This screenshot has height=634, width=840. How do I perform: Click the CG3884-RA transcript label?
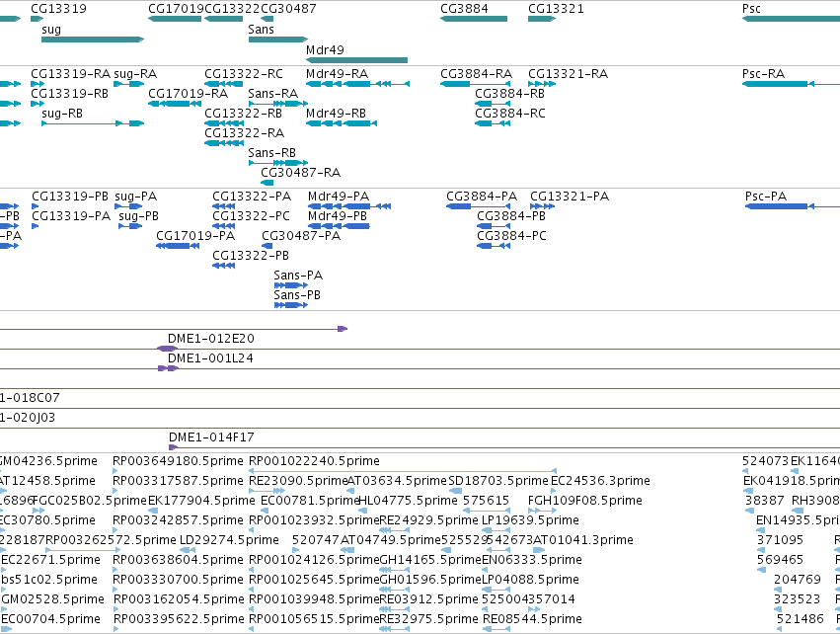click(x=476, y=73)
